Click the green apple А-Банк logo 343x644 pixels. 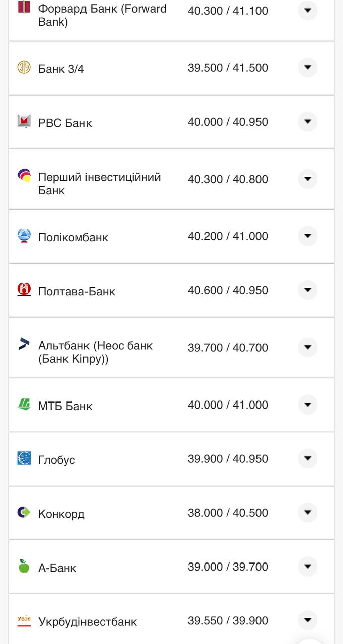pyautogui.click(x=24, y=566)
